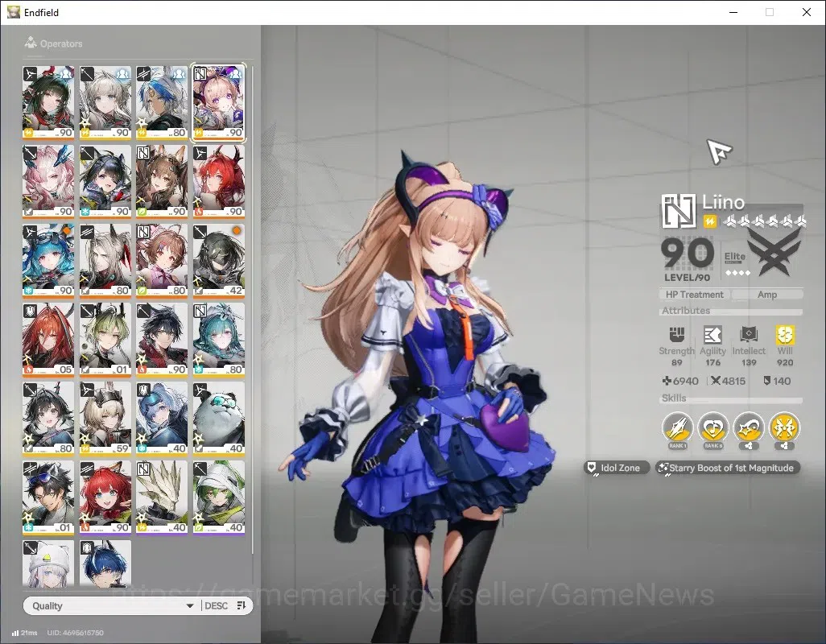Select the pink-haired level 90 operator card
Screen dimensions: 826x644
[x=48, y=182]
